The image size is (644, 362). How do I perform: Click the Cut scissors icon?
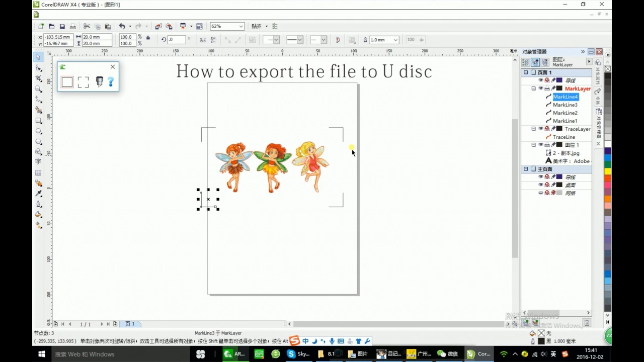(x=87, y=26)
